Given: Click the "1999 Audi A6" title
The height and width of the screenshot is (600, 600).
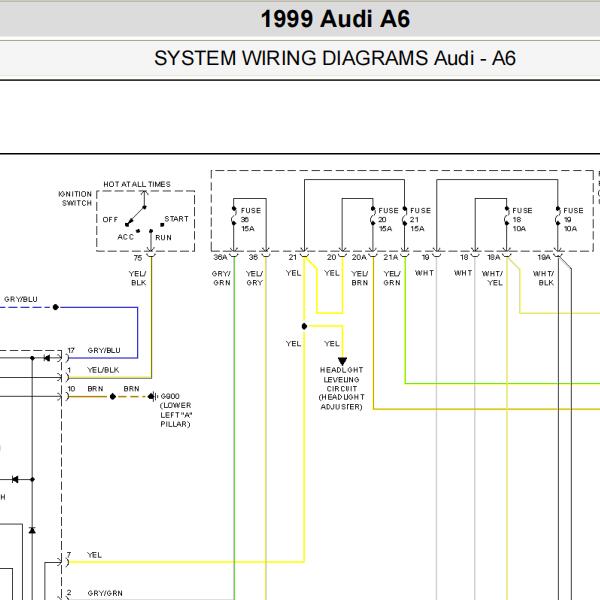Looking at the screenshot, I should coord(335,19).
